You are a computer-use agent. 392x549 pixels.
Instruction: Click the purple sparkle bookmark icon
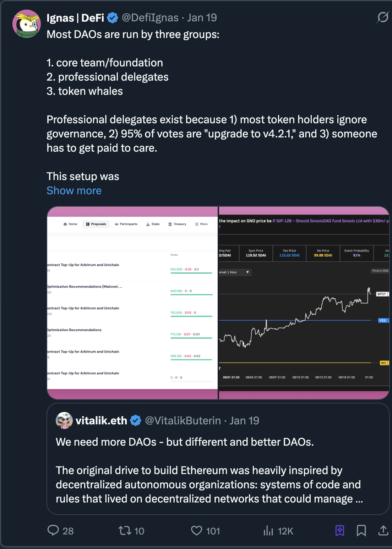coord(340,531)
